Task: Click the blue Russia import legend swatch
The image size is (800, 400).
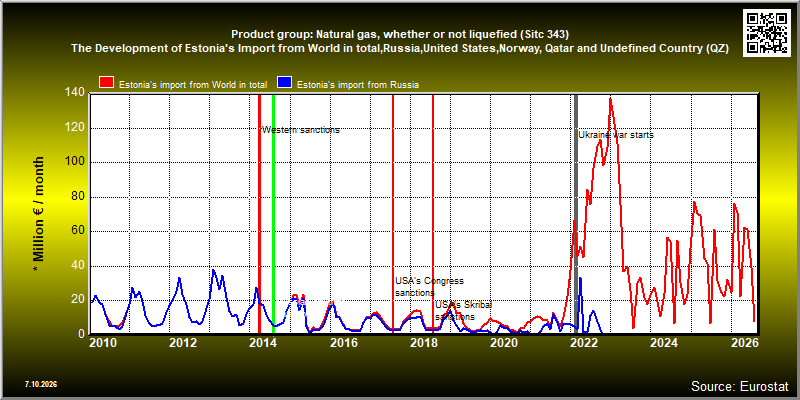Action: tap(285, 83)
